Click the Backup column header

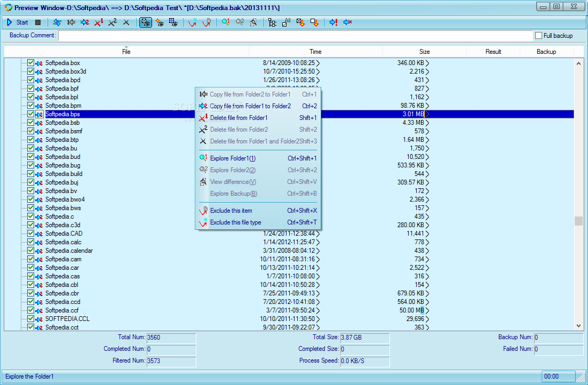click(546, 52)
